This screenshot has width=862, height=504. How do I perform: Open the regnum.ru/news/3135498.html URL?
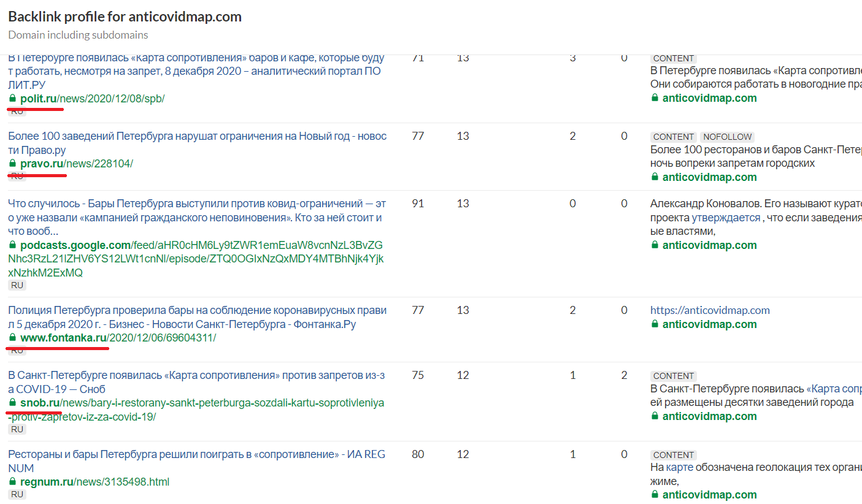click(94, 482)
